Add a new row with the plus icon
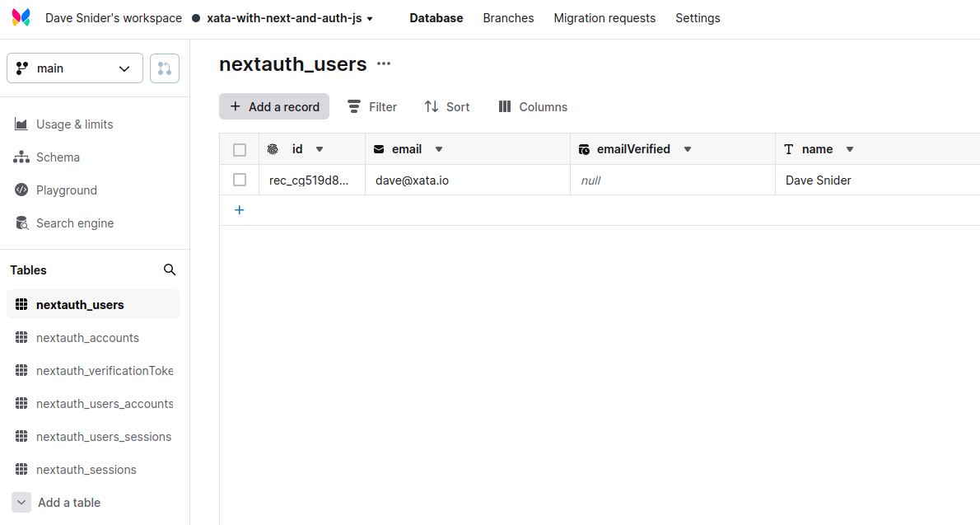This screenshot has height=525, width=980. 240,210
